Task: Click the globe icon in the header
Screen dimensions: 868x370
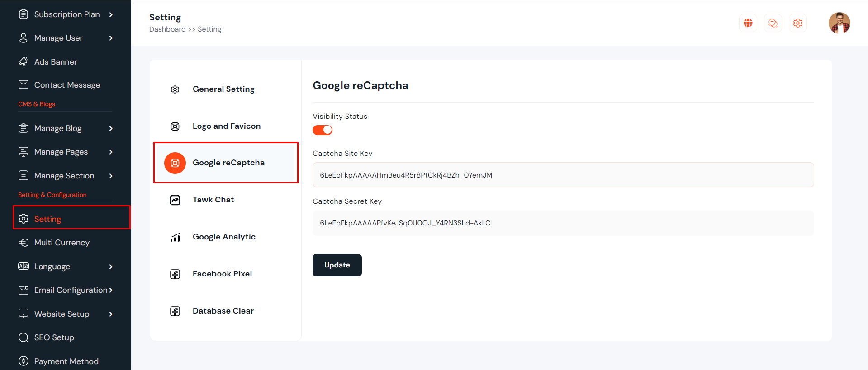Action: 748,23
